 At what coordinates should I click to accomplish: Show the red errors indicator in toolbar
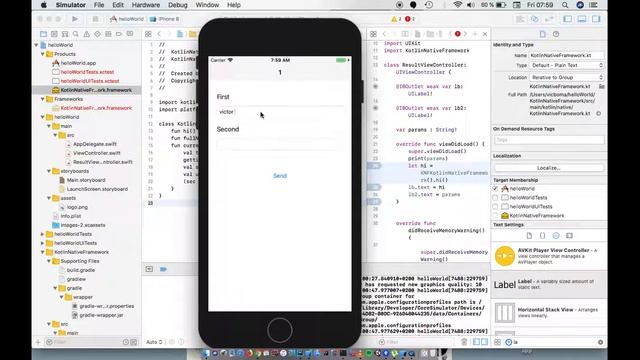click(x=410, y=19)
